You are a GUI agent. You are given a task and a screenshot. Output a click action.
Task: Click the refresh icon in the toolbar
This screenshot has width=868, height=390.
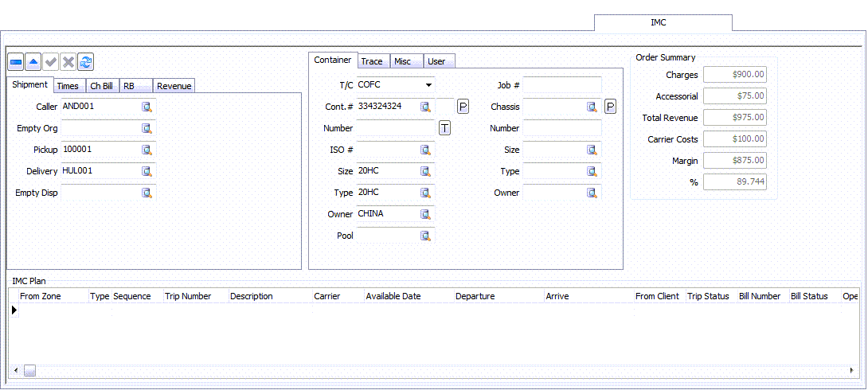[86, 62]
